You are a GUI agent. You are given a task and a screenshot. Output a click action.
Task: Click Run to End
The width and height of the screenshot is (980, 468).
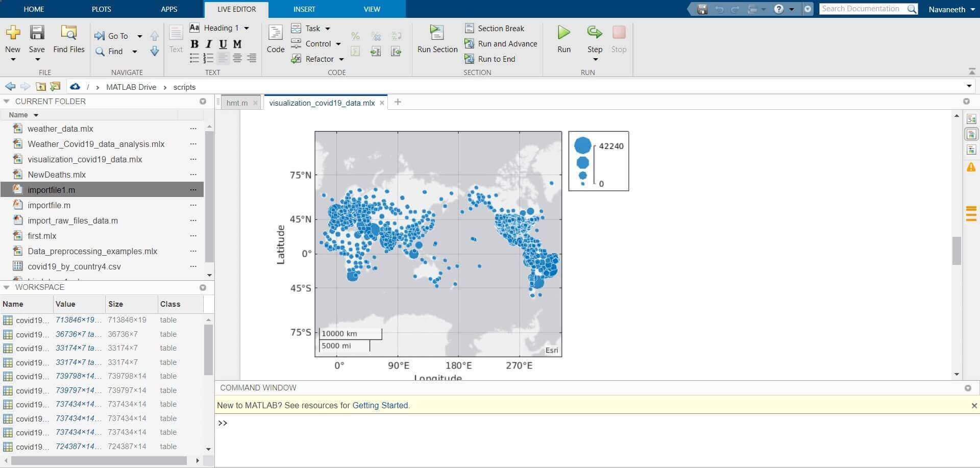coord(490,59)
